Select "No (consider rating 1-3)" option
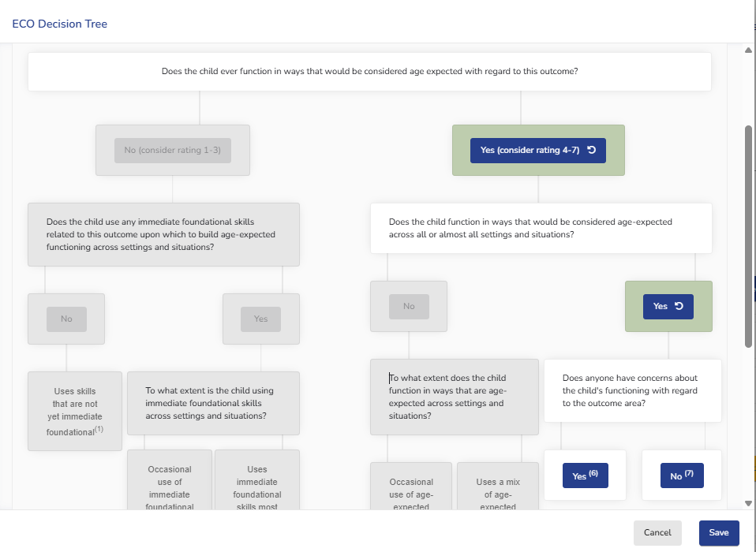This screenshot has width=756, height=552. (x=172, y=151)
